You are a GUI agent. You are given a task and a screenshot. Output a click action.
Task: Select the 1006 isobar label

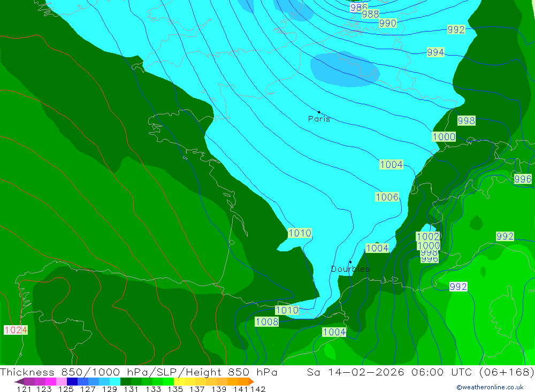[387, 197]
